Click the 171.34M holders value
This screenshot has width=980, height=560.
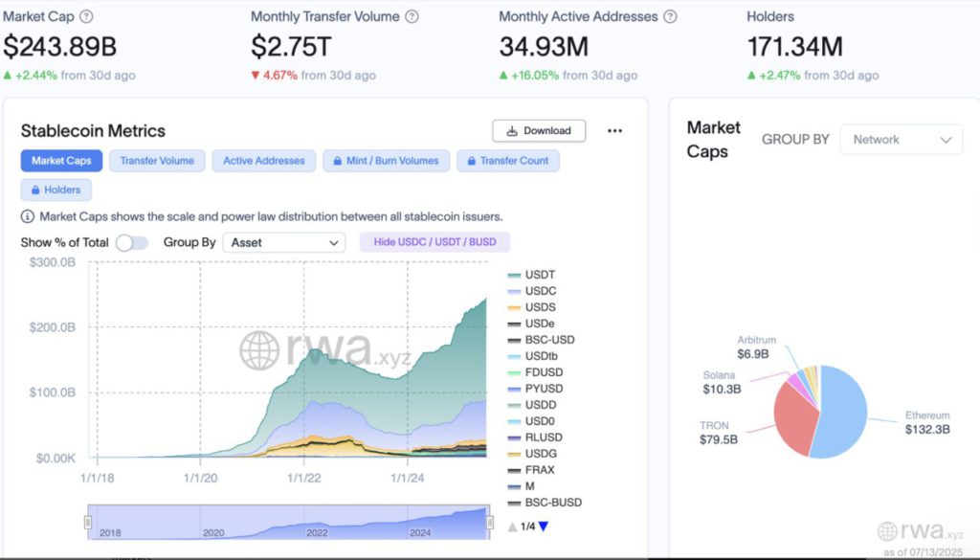[x=795, y=47]
